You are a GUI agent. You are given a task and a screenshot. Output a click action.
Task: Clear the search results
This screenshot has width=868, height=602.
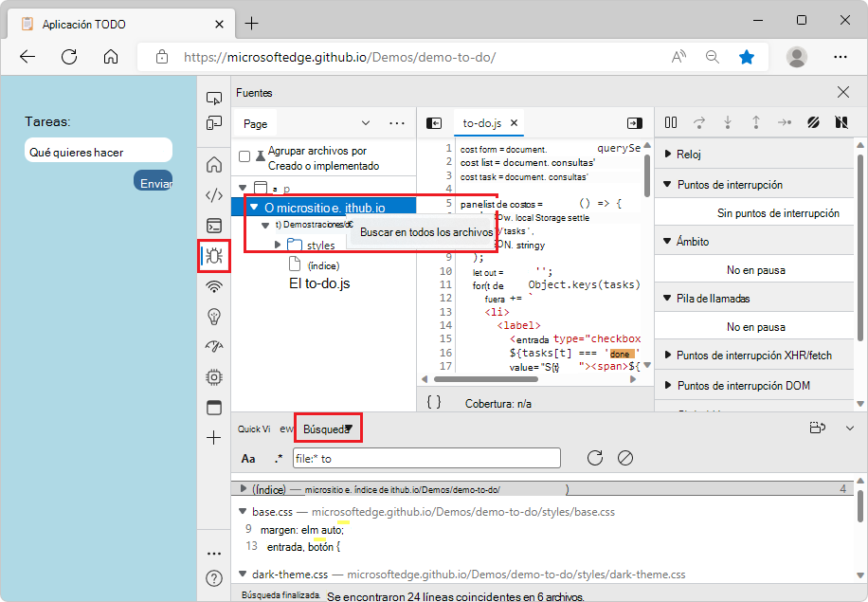tap(625, 458)
